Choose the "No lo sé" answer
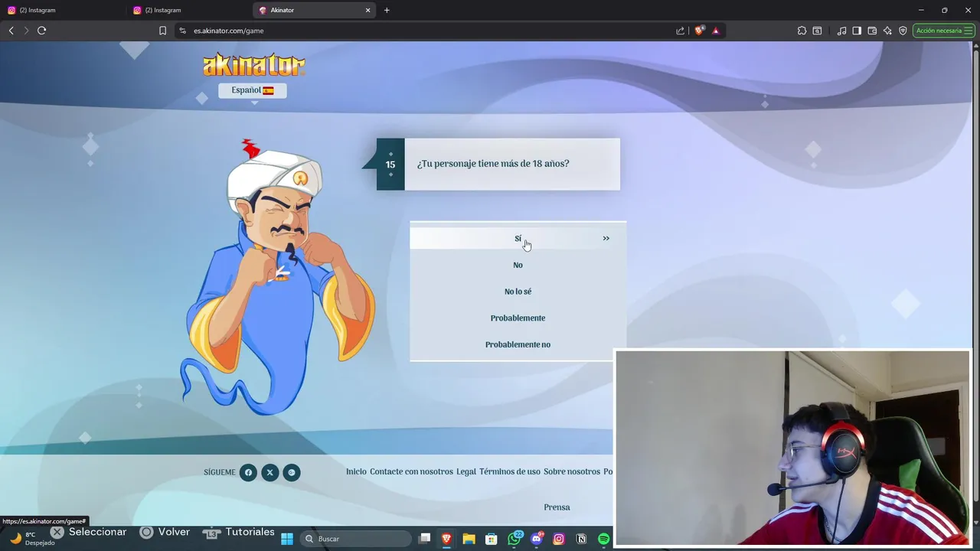 point(518,292)
